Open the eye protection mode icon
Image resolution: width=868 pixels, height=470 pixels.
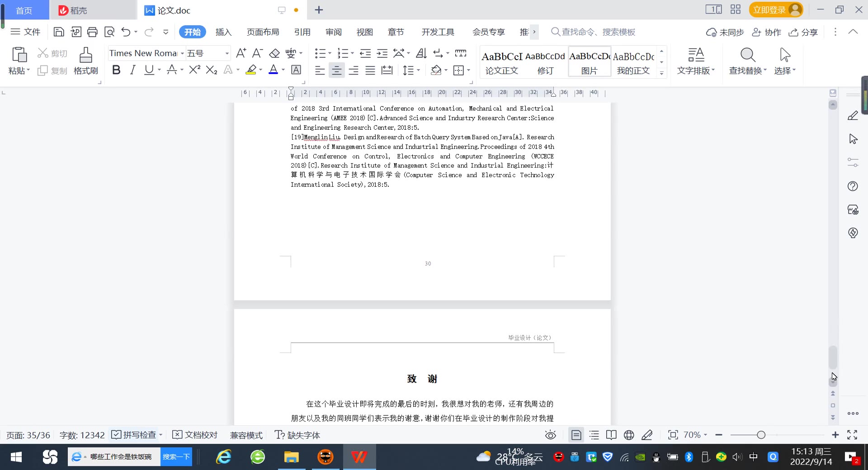[x=550, y=435]
